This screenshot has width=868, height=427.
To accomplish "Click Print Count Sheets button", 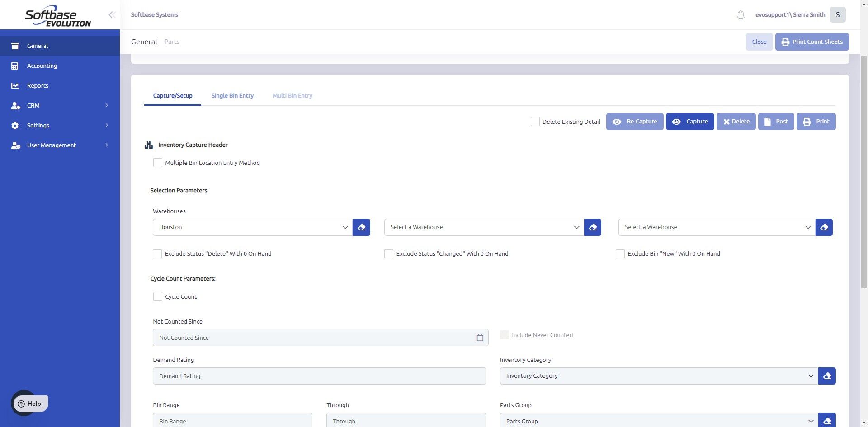I will coord(812,42).
